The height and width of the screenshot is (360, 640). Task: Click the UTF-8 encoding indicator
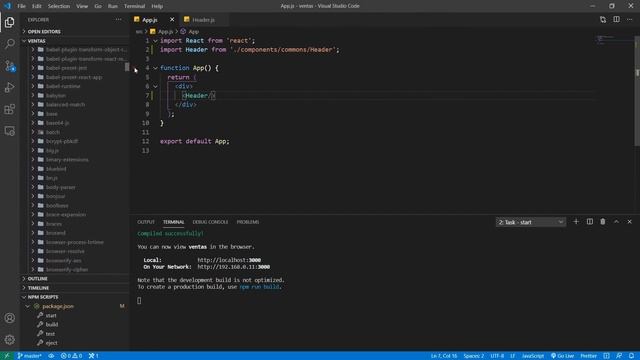click(497, 356)
